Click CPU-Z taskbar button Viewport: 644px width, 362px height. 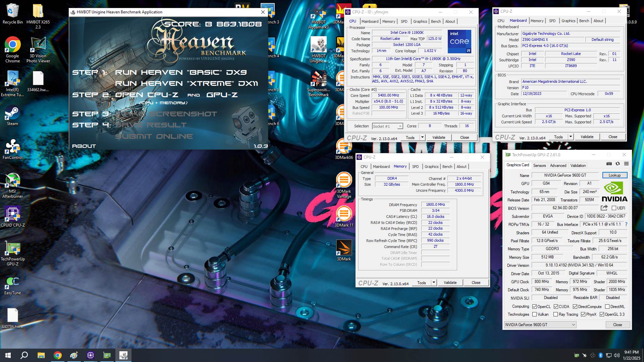point(91,355)
